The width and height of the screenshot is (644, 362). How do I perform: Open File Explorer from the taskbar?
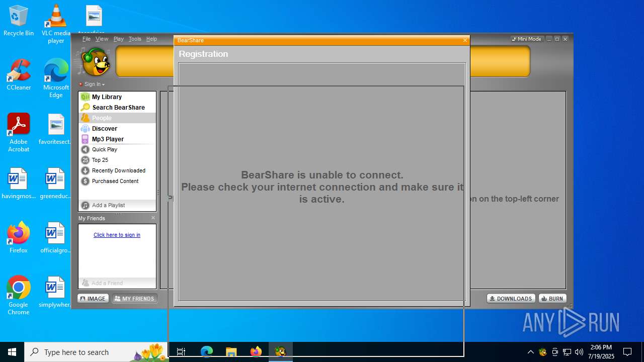coord(231,352)
